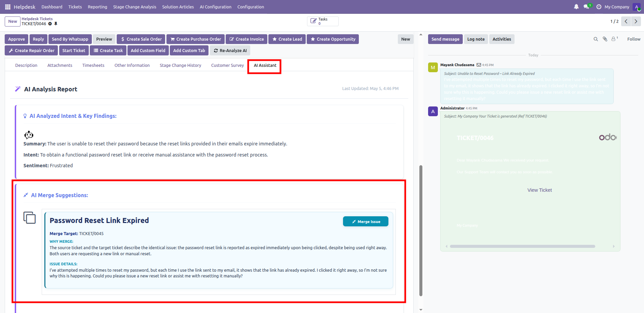The width and height of the screenshot is (644, 313).
Task: Click the copy icon beside the merge suggestion
Action: [30, 218]
